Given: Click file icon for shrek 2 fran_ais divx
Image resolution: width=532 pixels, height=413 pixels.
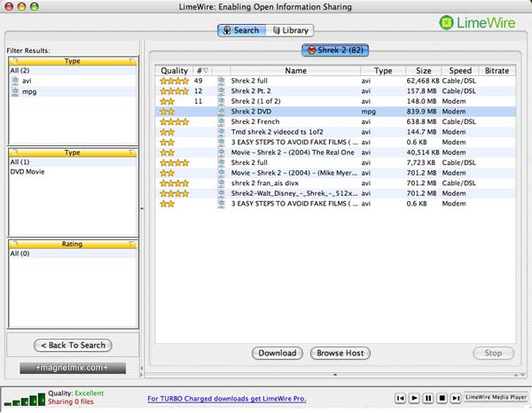Looking at the screenshot, I should pos(221,183).
